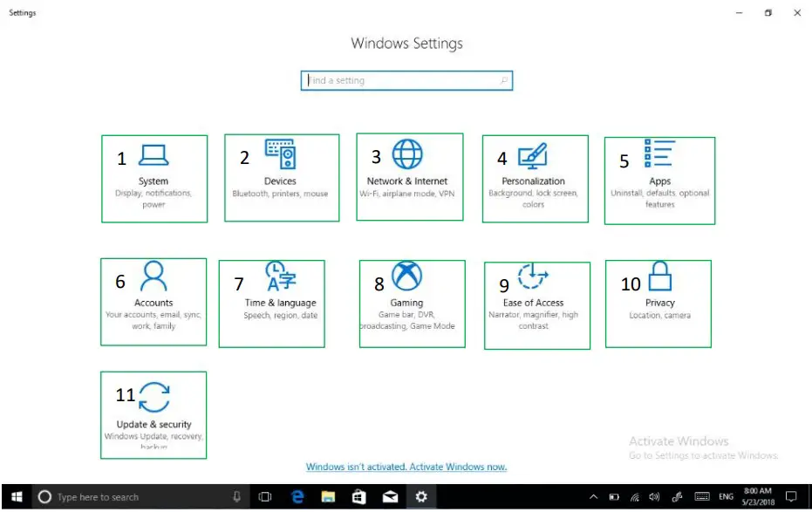
Task: Open the volume control from system tray
Action: (x=655, y=496)
